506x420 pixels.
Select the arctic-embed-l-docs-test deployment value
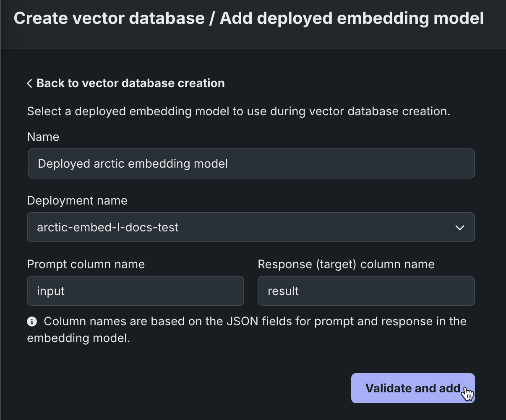(x=108, y=227)
